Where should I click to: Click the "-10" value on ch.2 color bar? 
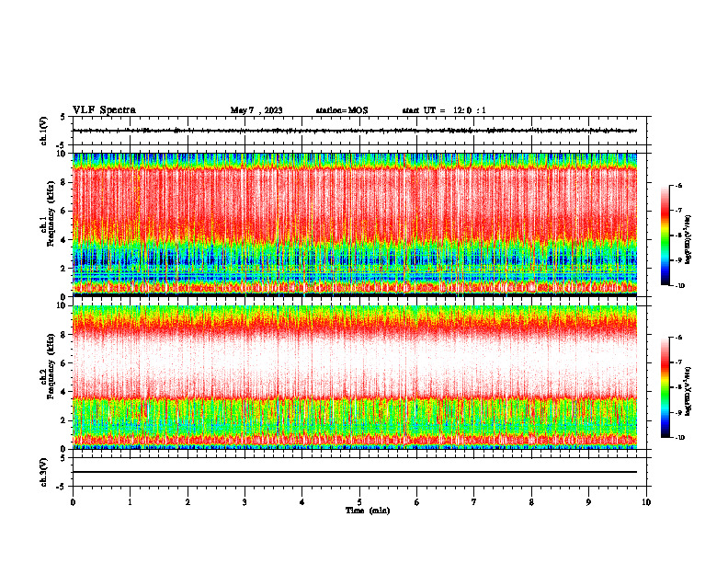tap(680, 438)
